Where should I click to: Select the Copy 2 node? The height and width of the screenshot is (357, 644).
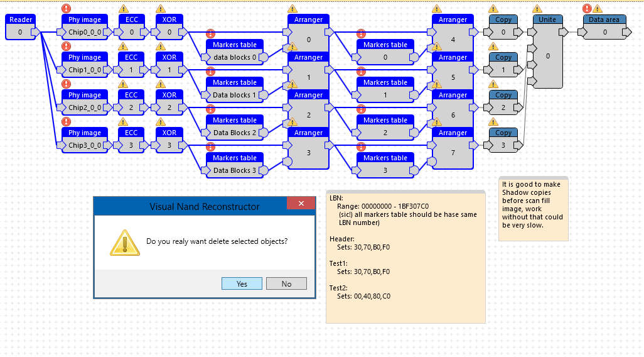503,102
